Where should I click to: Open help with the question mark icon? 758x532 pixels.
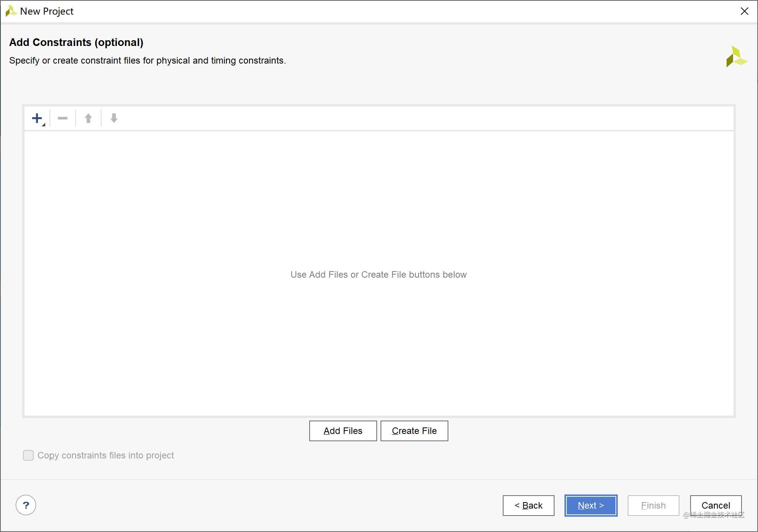tap(26, 505)
